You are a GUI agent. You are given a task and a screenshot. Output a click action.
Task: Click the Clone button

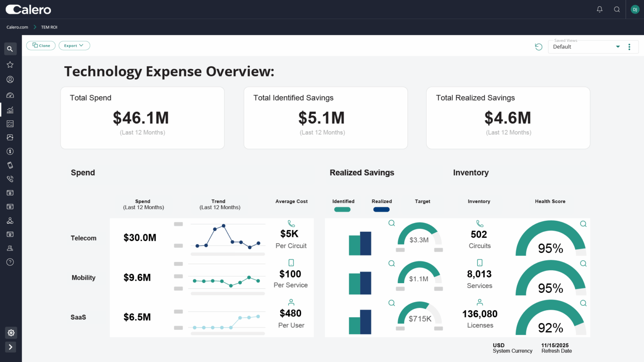tap(41, 46)
